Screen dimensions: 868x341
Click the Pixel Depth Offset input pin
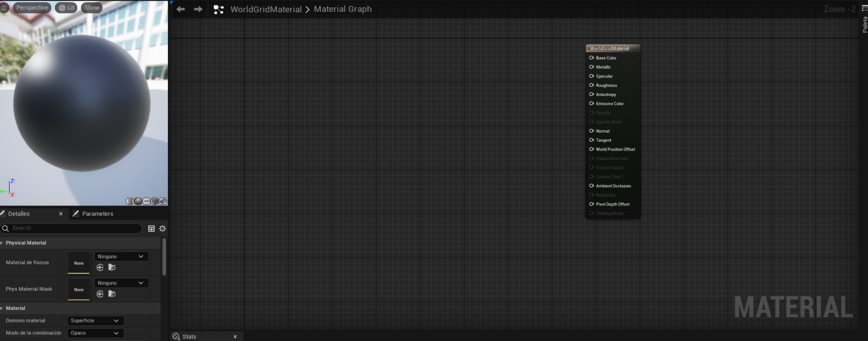(x=592, y=204)
